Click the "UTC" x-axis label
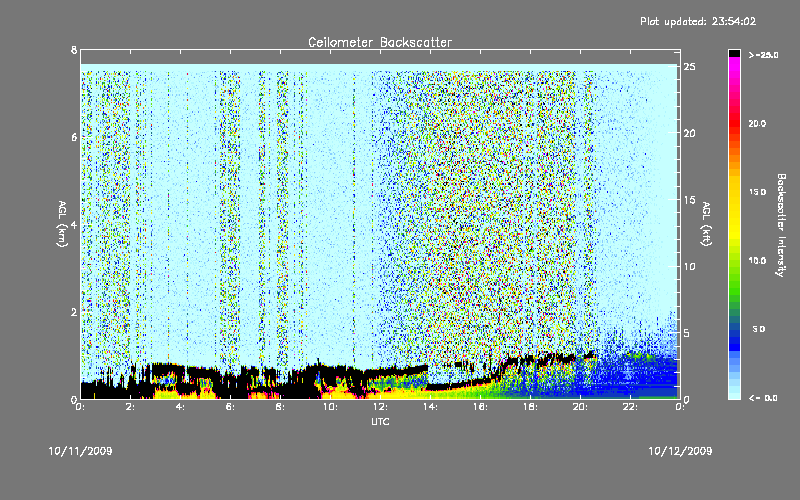This screenshot has height=500, width=800. [380, 421]
